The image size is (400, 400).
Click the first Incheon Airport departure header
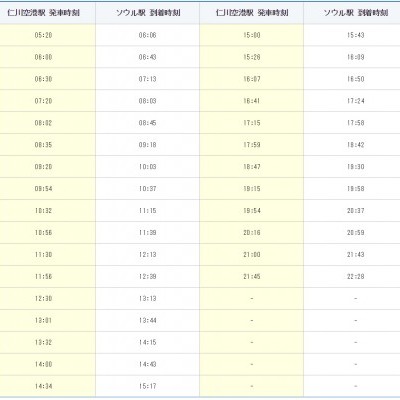[x=43, y=13]
